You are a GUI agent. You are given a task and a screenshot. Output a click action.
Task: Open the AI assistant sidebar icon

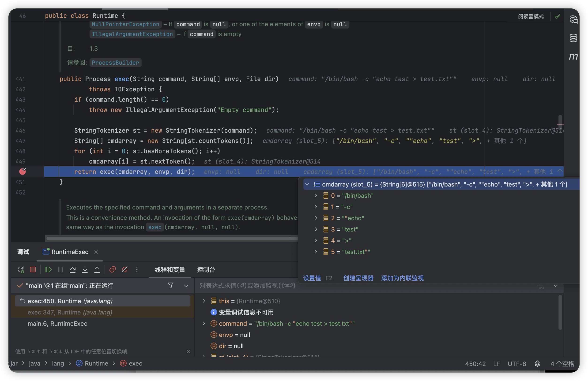click(x=573, y=19)
